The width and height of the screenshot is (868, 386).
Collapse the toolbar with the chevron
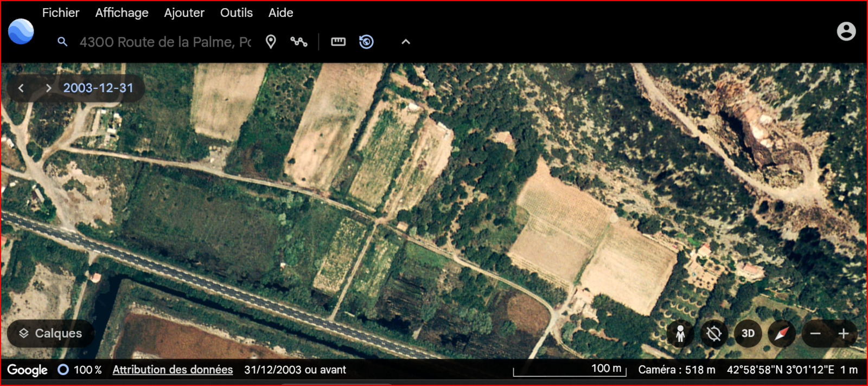tap(406, 42)
